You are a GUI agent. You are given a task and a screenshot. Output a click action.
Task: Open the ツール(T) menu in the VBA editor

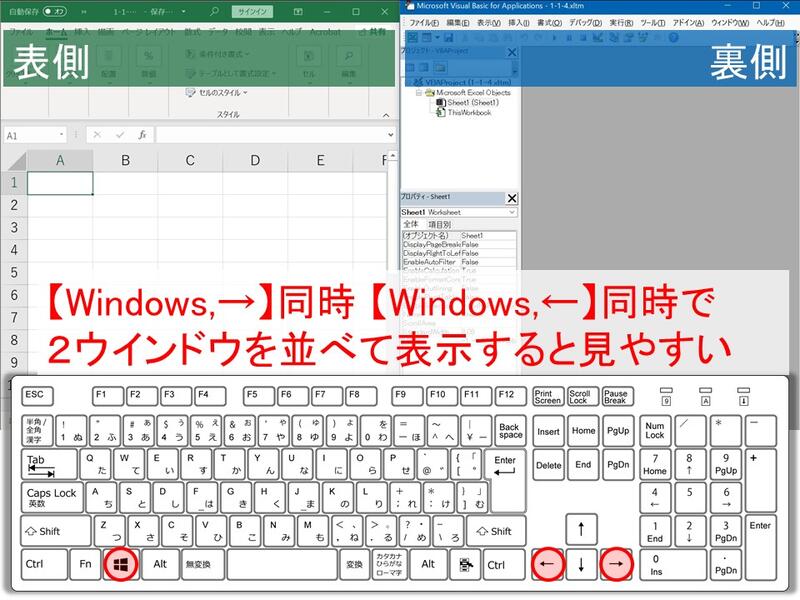pos(653,23)
